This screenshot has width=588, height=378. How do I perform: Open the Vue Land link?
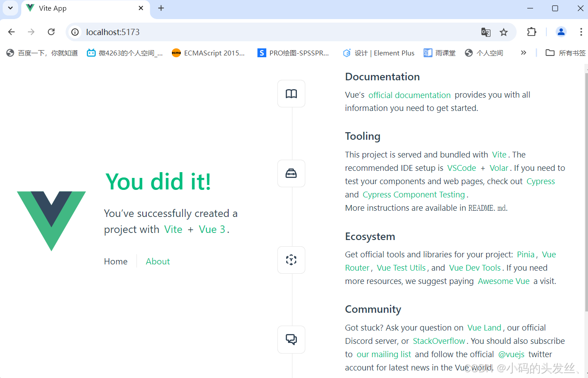coord(484,328)
